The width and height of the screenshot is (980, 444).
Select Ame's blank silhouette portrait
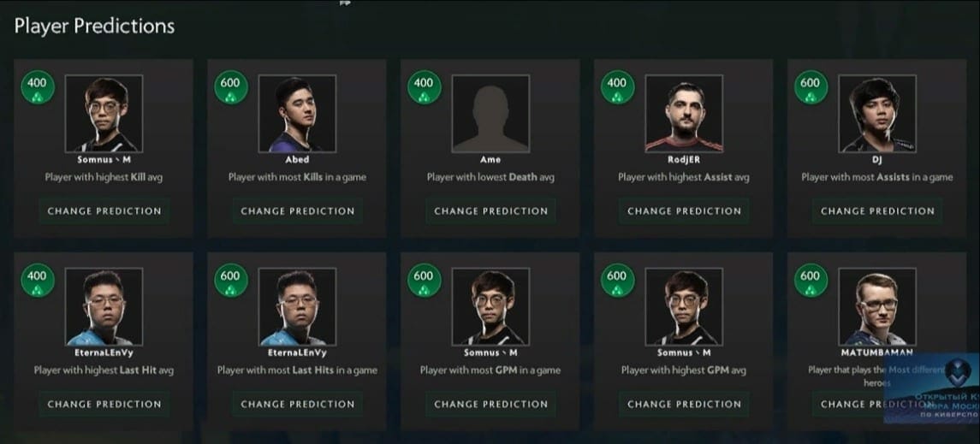tap(490, 114)
